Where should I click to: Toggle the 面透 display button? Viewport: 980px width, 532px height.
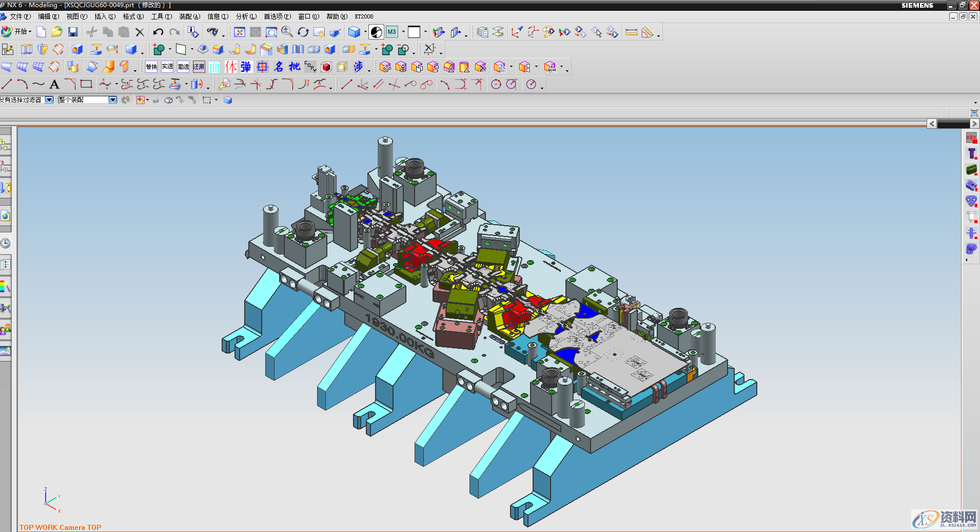183,67
